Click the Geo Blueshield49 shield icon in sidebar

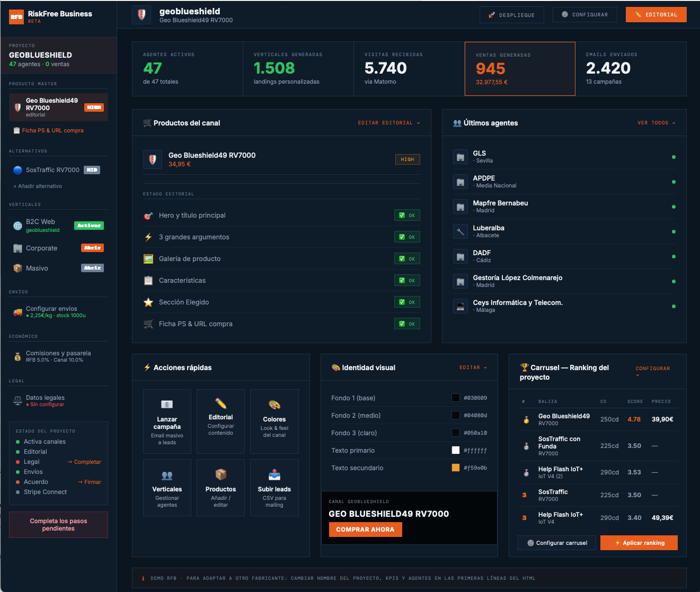pyautogui.click(x=17, y=107)
